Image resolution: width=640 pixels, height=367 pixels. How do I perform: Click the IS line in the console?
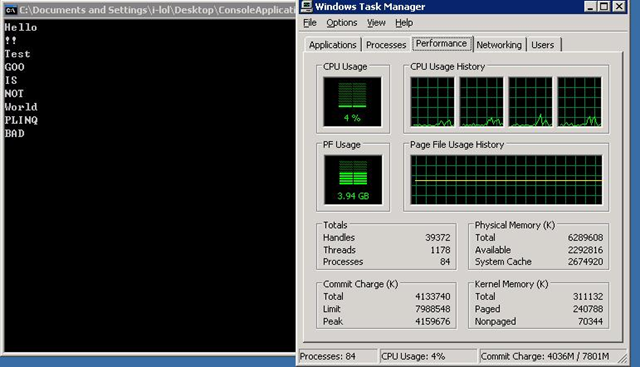click(x=11, y=80)
